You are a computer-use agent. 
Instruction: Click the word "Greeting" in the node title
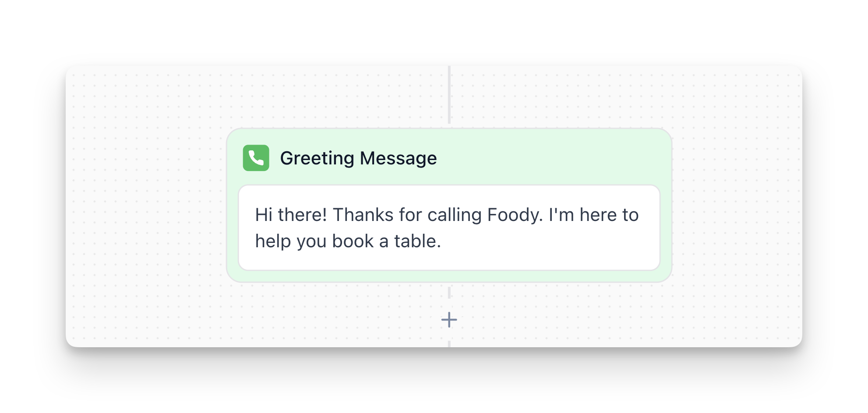pyautogui.click(x=317, y=158)
